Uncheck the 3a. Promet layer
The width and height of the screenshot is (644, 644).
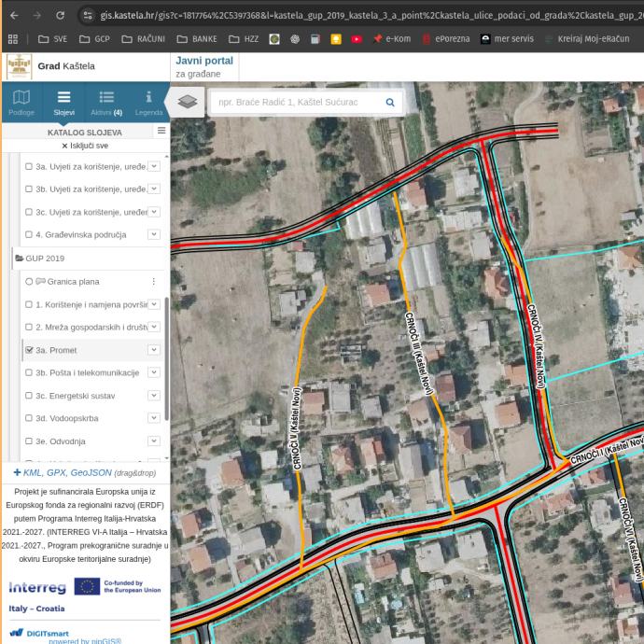pyautogui.click(x=29, y=350)
